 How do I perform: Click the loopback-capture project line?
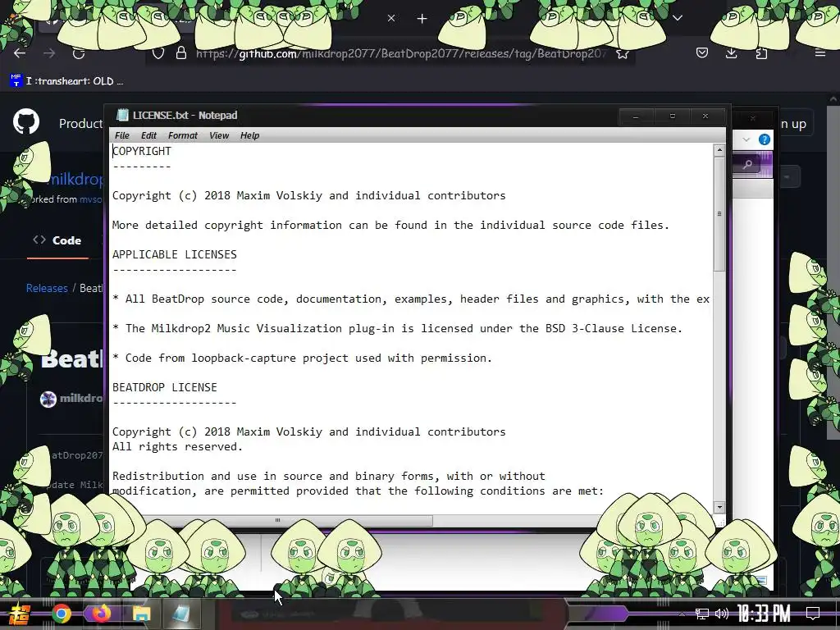pyautogui.click(x=302, y=358)
